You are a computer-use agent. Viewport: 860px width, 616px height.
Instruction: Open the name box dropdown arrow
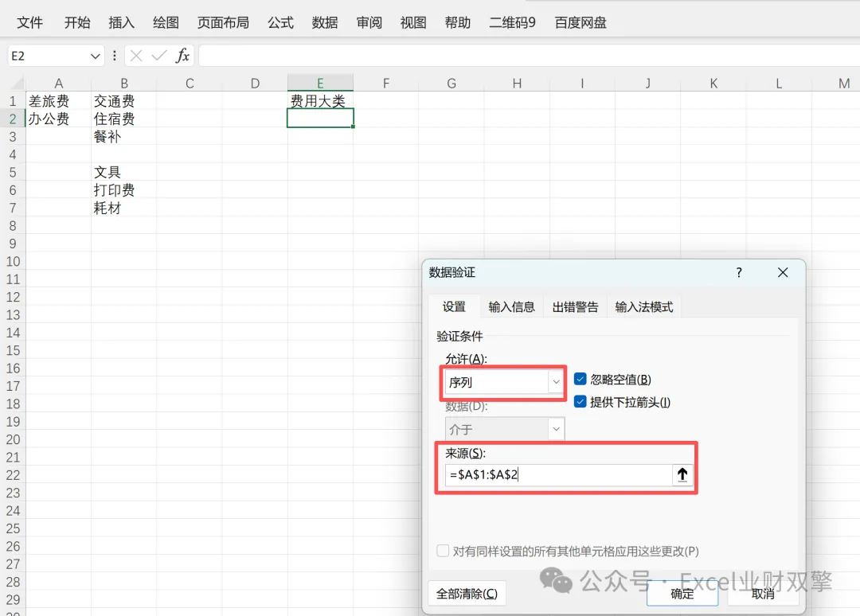(95, 56)
